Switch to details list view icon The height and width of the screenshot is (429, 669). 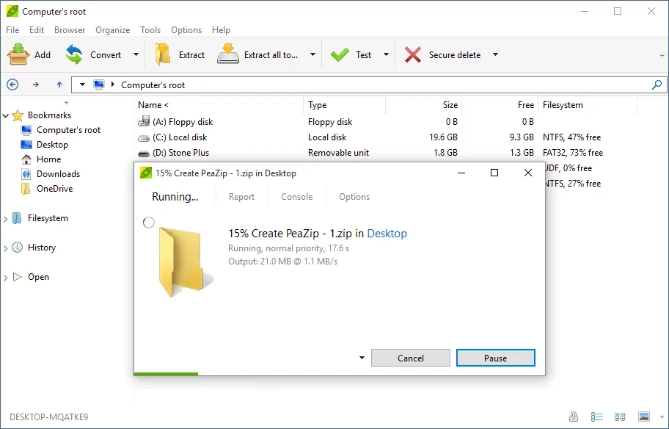coord(597,416)
